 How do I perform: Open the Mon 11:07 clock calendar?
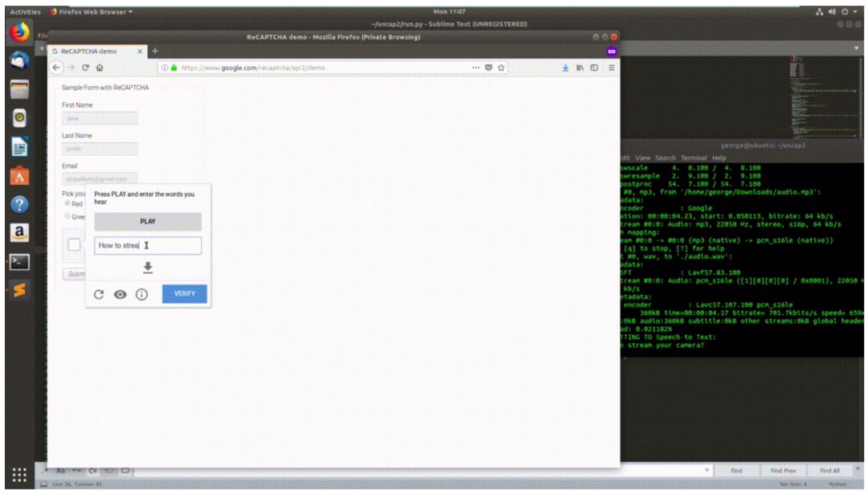tap(449, 11)
